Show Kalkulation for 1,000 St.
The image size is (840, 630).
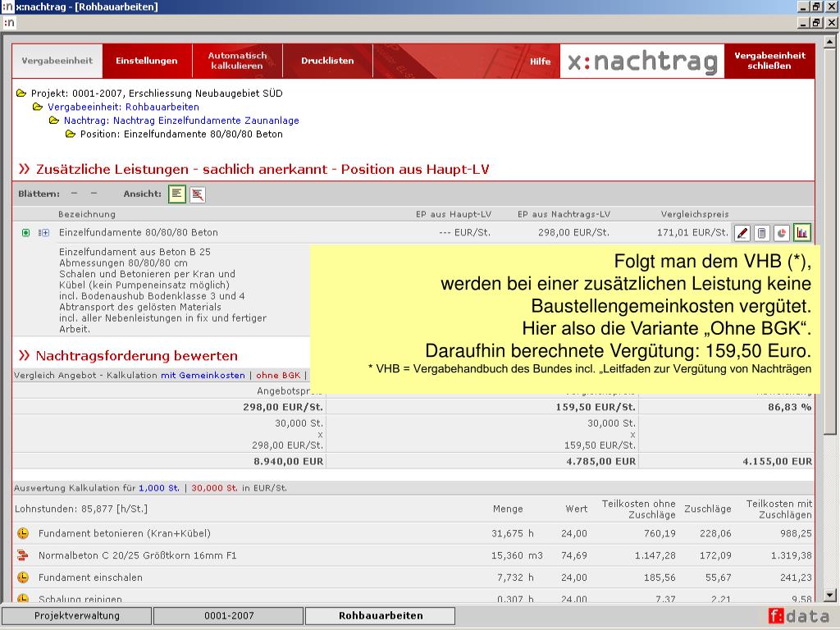coord(159,488)
